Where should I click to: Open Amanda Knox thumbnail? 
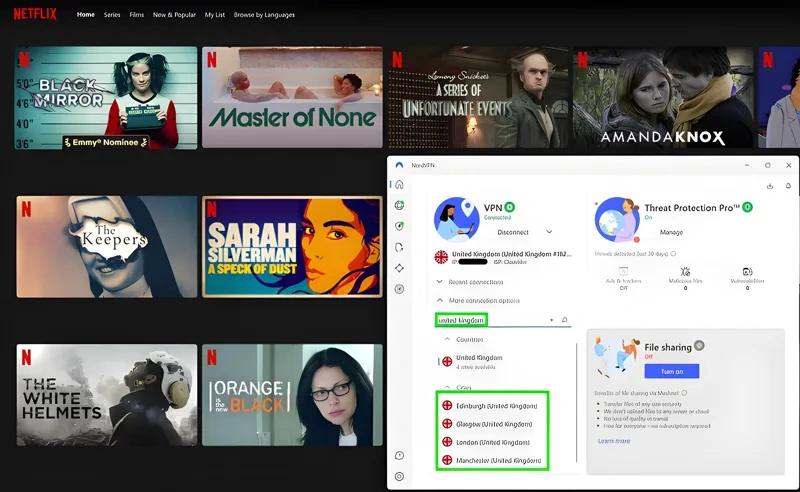(663, 97)
